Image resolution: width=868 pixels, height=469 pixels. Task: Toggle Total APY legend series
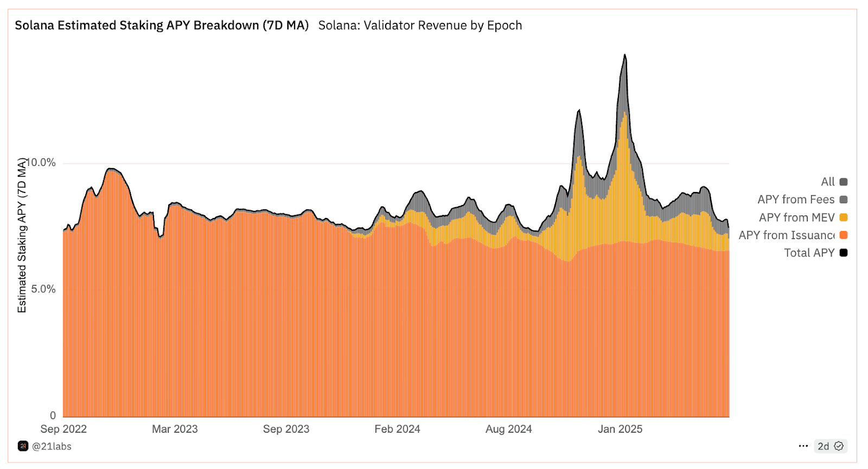pos(815,253)
